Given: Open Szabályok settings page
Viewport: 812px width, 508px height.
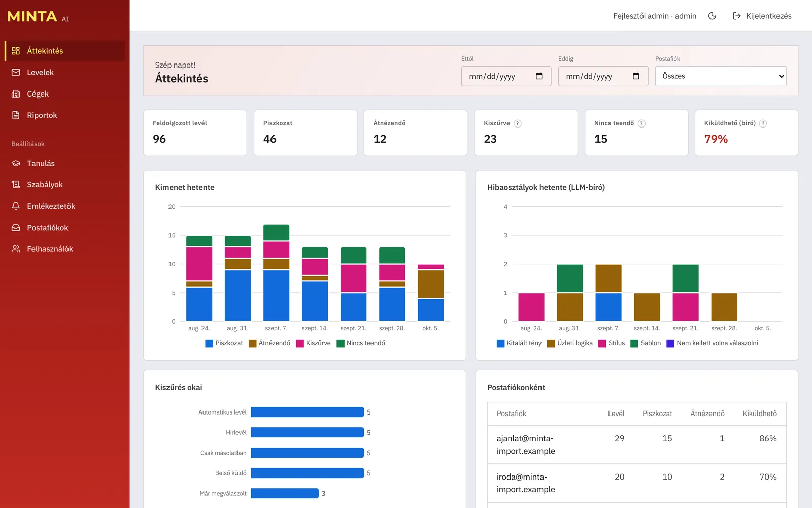Looking at the screenshot, I should [x=64, y=184].
